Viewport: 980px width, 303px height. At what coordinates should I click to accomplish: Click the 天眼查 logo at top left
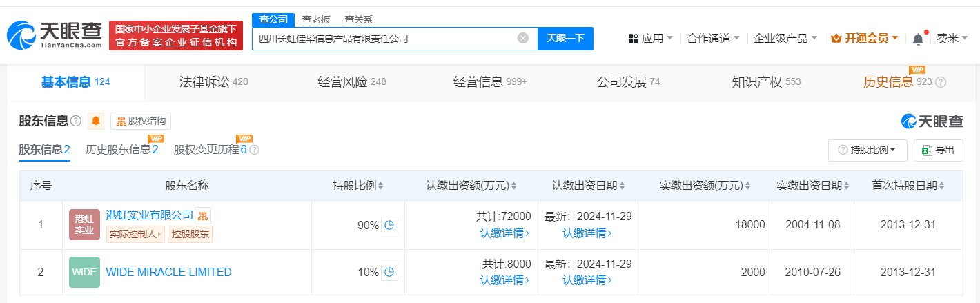[x=55, y=35]
